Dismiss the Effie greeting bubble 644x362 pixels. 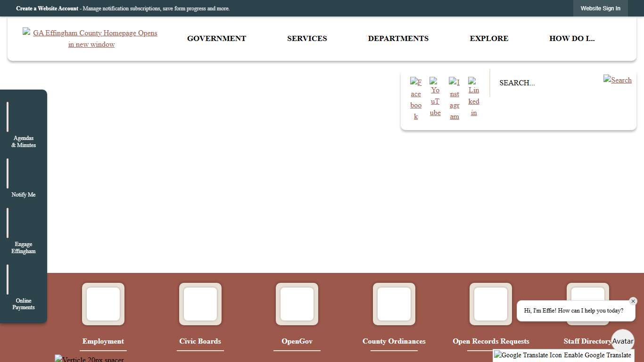tap(633, 301)
